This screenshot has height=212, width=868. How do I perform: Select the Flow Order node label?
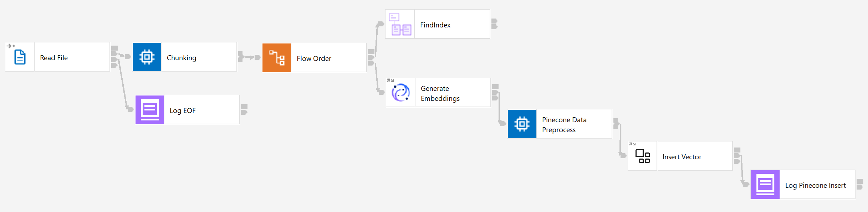314,58
